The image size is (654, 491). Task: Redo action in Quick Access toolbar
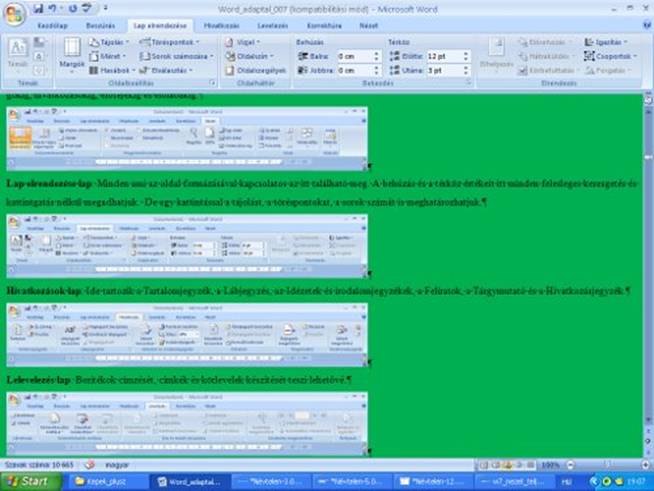pyautogui.click(x=73, y=8)
